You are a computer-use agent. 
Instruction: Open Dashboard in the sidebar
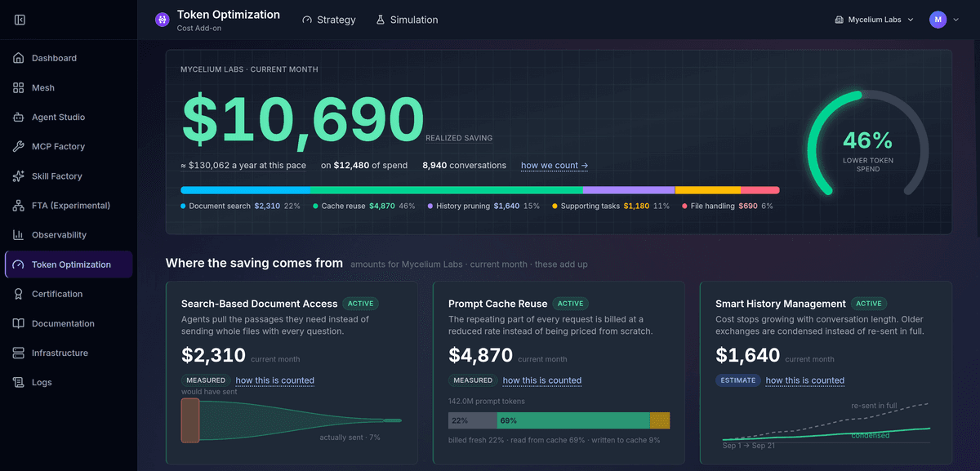point(69,58)
